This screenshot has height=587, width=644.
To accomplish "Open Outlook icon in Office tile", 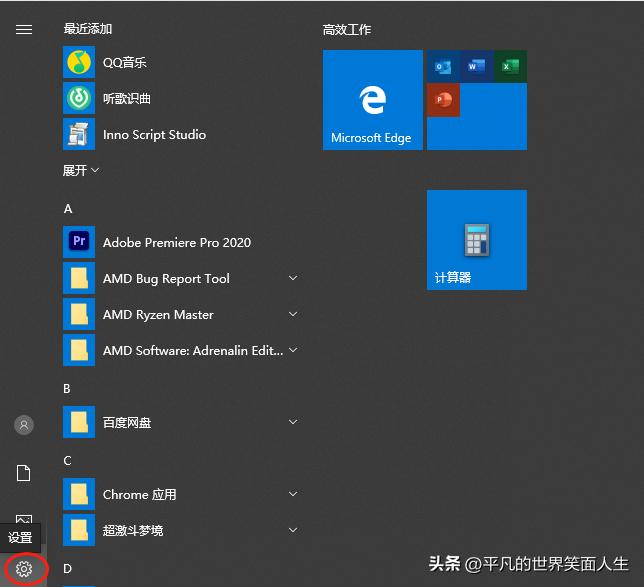I will pos(443,67).
